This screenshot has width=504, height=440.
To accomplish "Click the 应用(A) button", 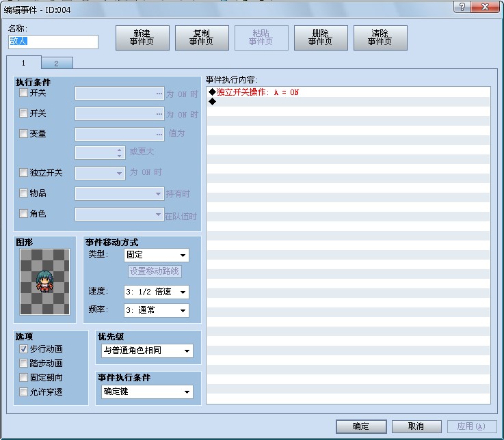I will point(472,426).
